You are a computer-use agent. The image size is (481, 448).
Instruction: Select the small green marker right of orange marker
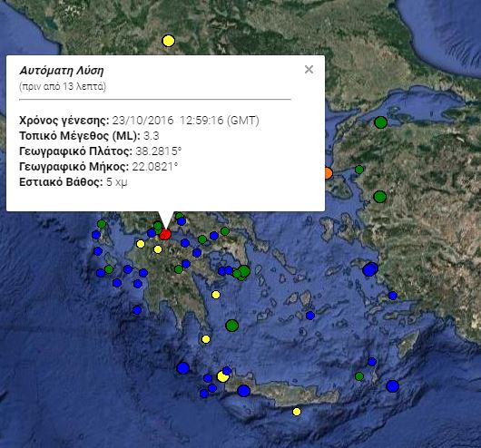pos(359,170)
